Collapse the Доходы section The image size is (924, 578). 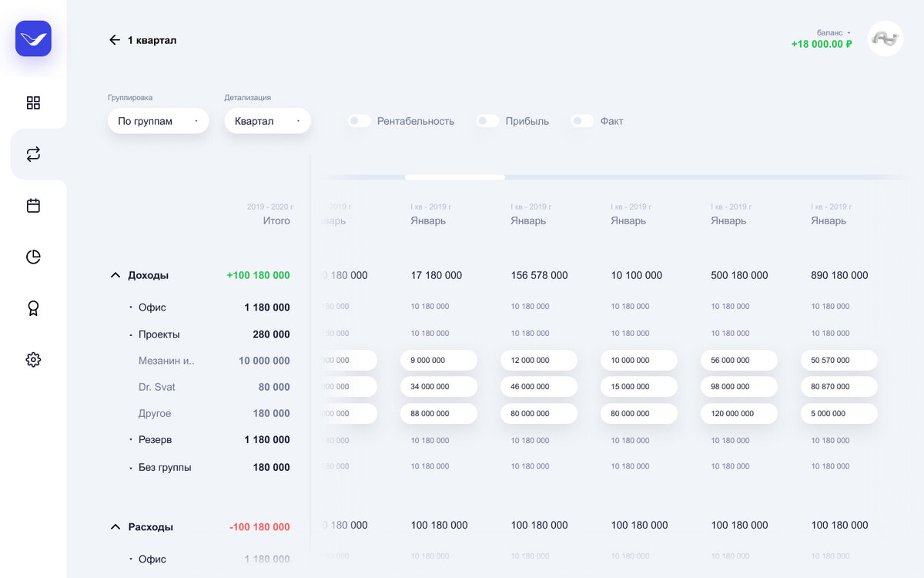pos(115,275)
